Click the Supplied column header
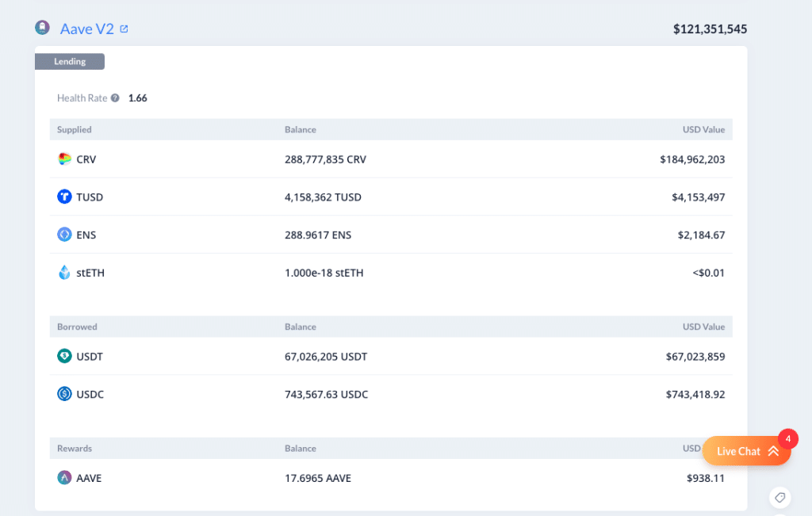 coord(74,129)
